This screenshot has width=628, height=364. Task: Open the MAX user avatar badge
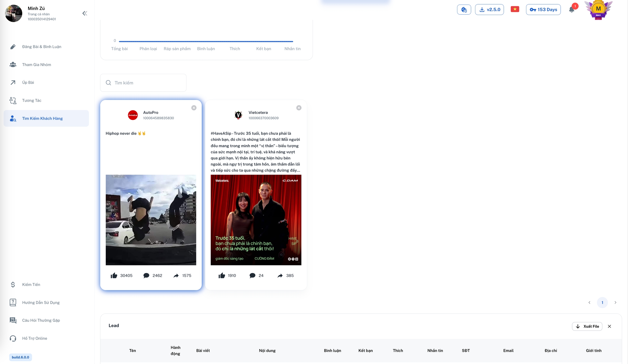598,10
